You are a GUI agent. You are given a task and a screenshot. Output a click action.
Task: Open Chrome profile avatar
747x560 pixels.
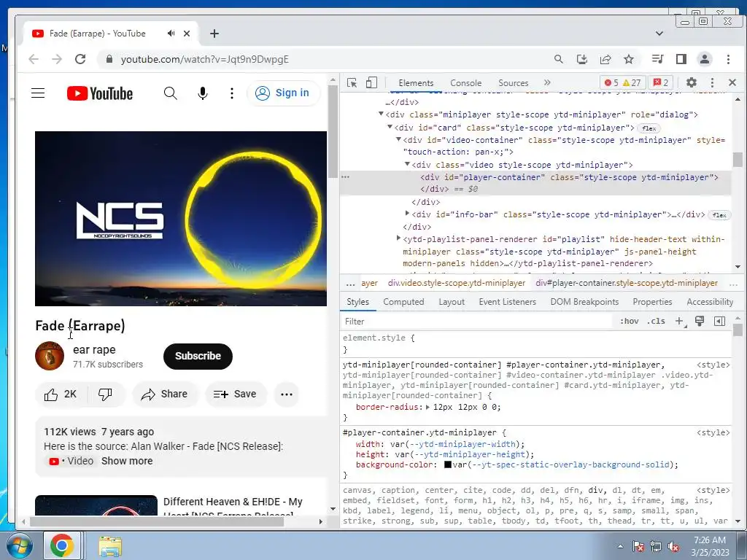click(705, 59)
